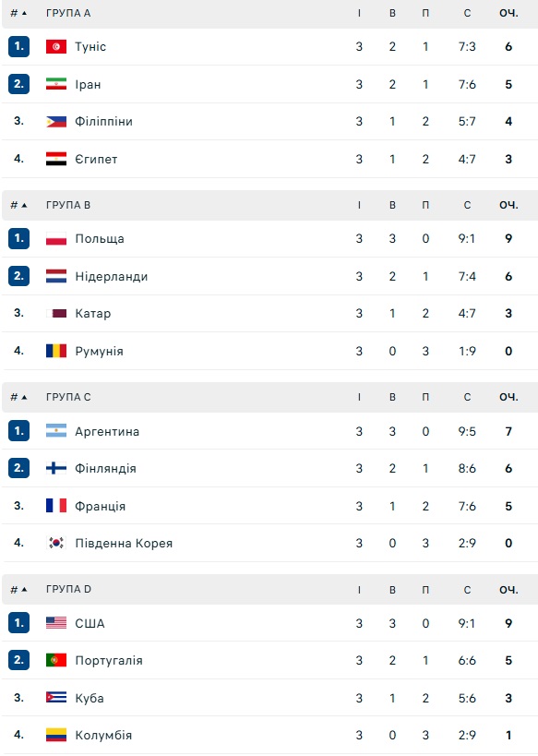Open the Філіппіни team link

[103, 122]
